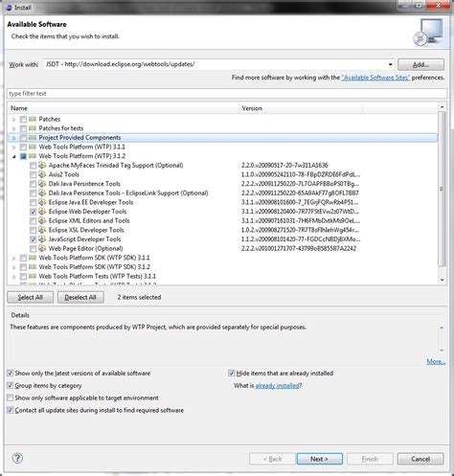
Task: Sort by the Name column header
Action: click(124, 108)
